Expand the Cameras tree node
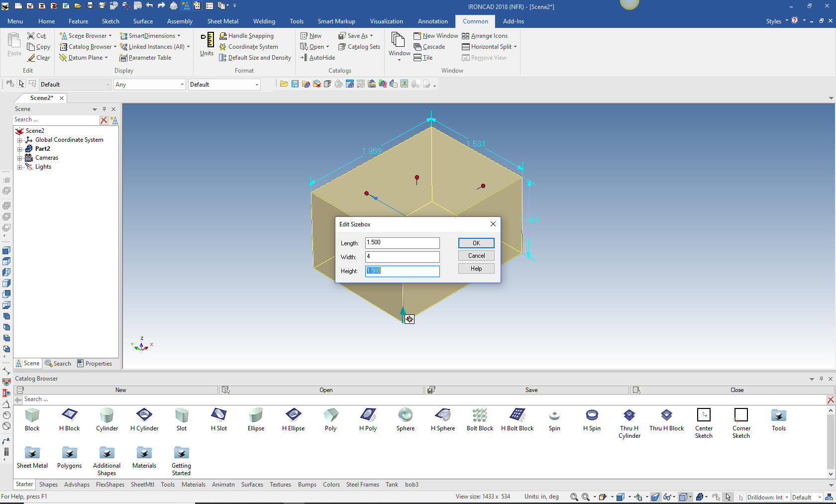The width and height of the screenshot is (836, 504). click(x=20, y=158)
